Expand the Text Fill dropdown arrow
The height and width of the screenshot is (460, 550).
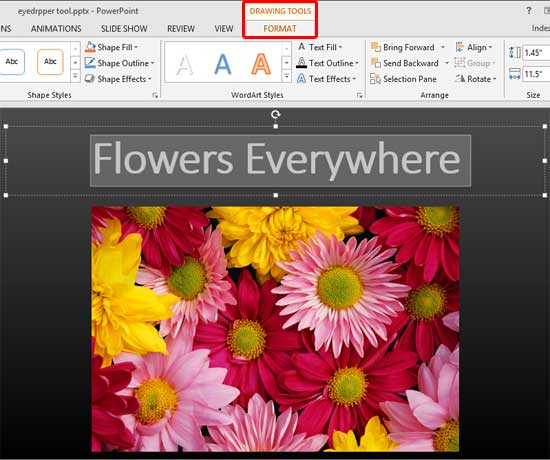coord(340,47)
